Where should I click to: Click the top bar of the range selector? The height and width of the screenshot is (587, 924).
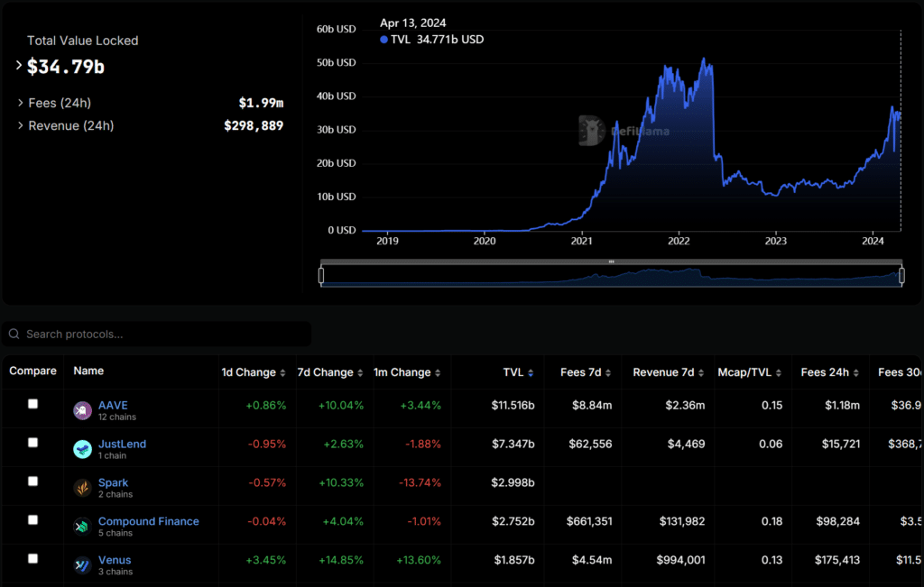(x=611, y=261)
